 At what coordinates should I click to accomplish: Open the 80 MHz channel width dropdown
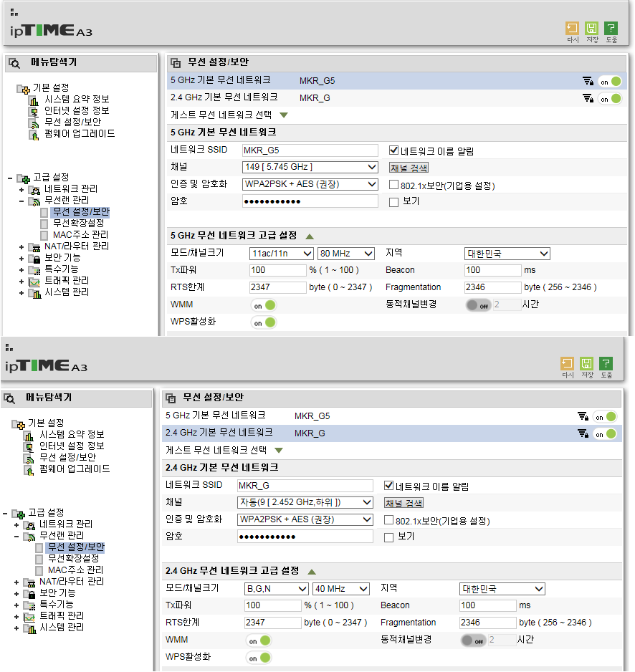[x=345, y=254]
